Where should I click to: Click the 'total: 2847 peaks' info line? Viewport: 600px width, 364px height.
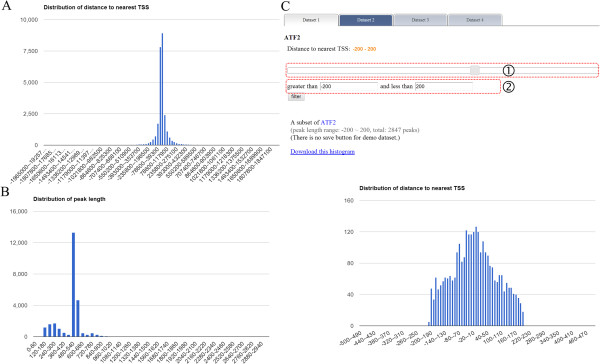pyautogui.click(x=355, y=130)
